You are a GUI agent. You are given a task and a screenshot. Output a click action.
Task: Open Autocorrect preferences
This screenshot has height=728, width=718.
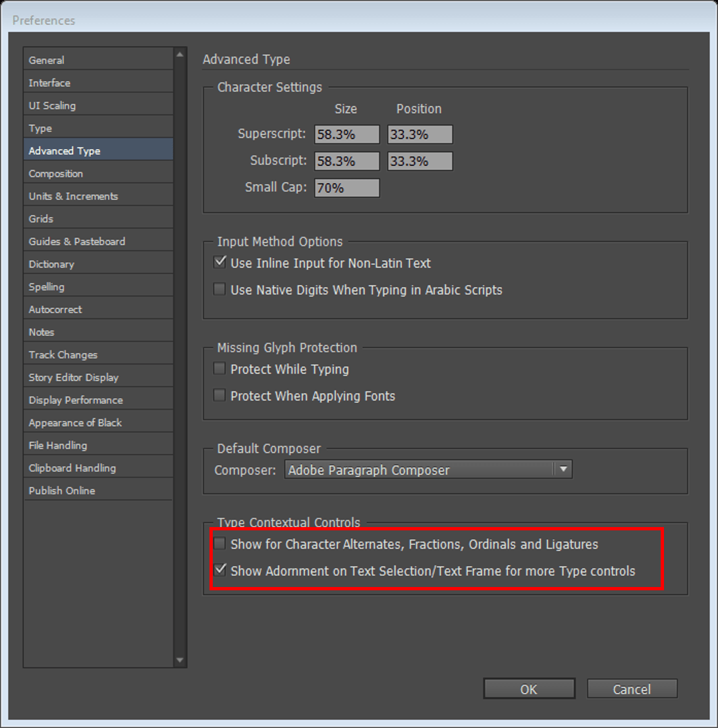[98, 309]
